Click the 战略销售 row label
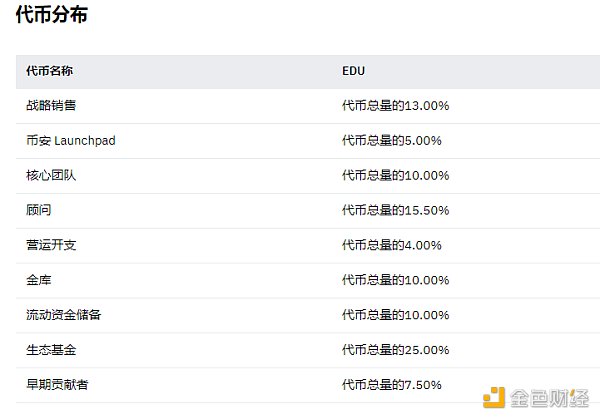The height and width of the screenshot is (419, 600). [x=49, y=106]
